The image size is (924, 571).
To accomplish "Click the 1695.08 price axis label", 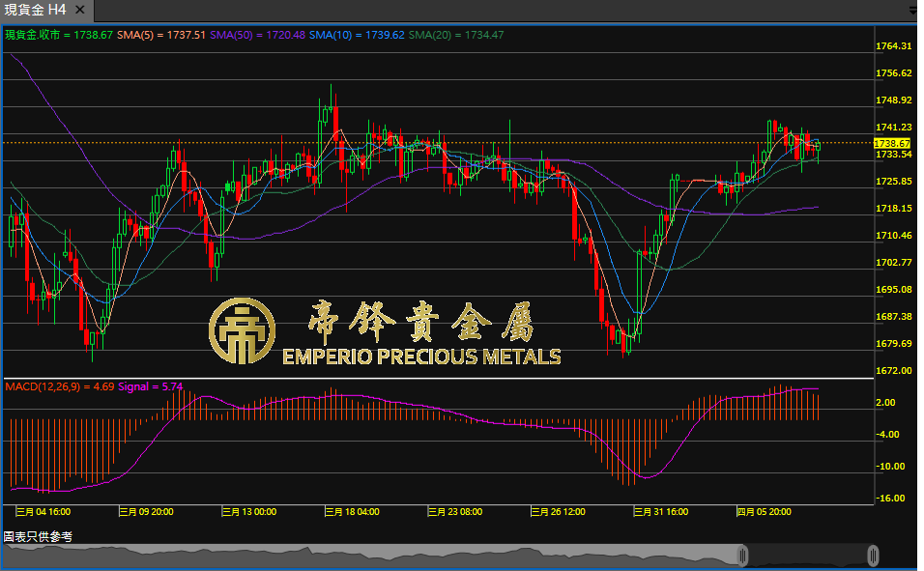I will point(893,289).
